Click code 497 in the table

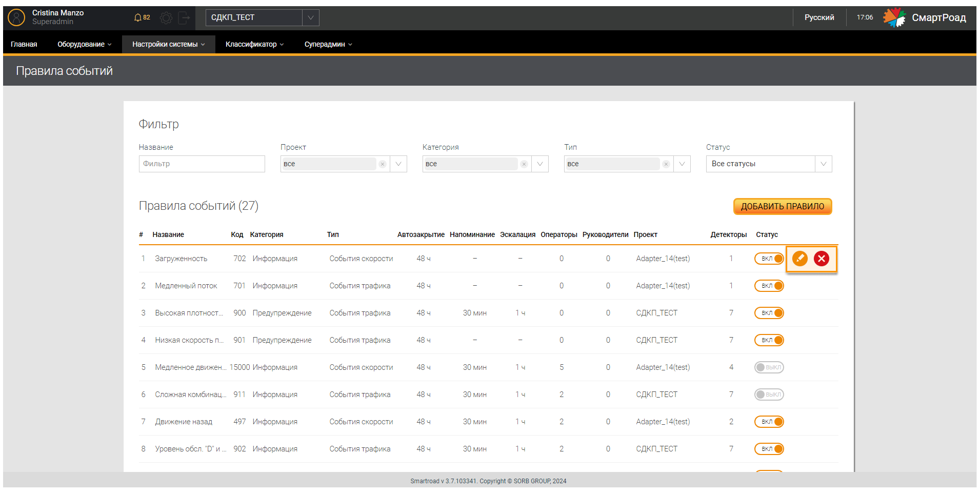239,422
